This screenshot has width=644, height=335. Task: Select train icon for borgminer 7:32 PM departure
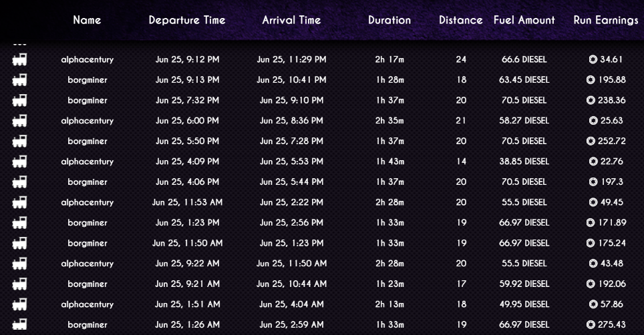[19, 101]
